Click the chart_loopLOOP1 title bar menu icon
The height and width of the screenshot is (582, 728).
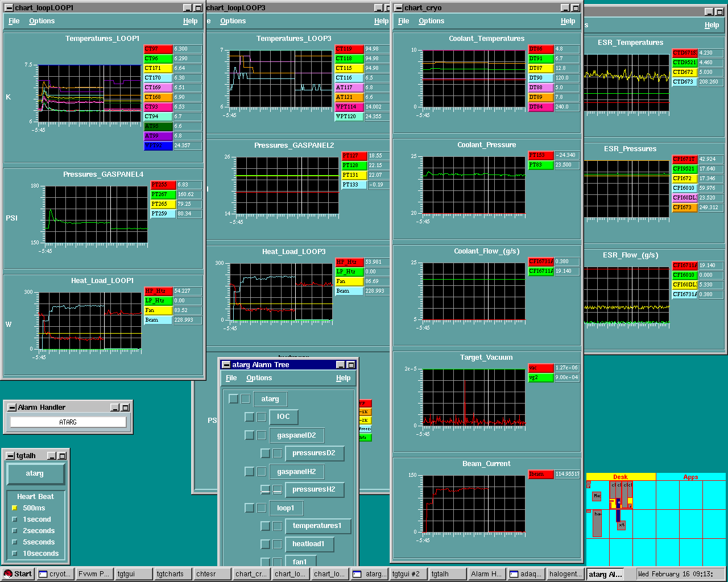[x=9, y=8]
